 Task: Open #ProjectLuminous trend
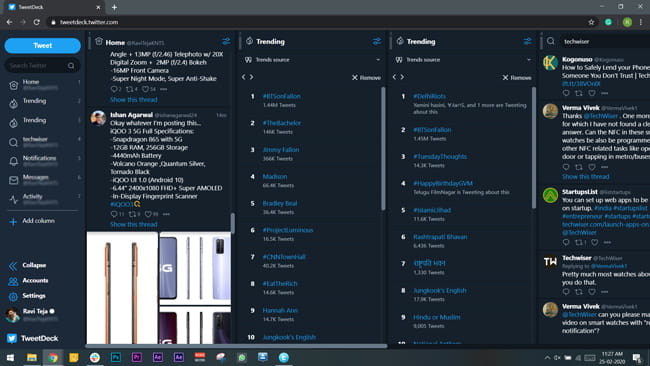(288, 230)
